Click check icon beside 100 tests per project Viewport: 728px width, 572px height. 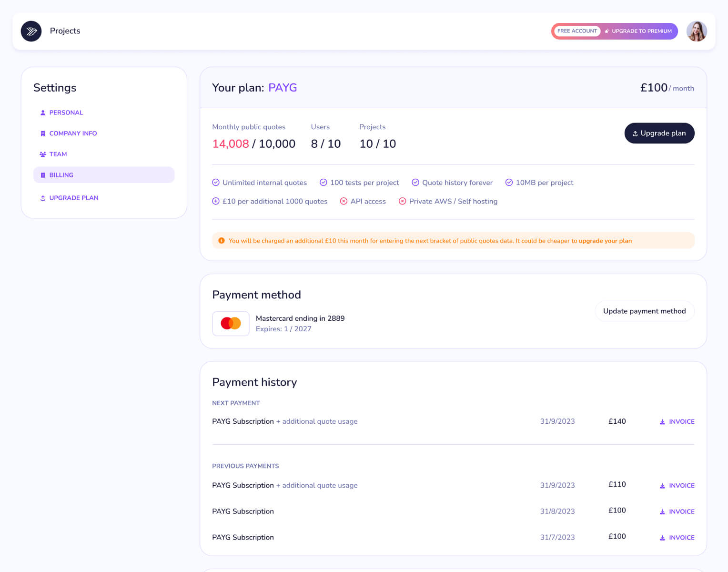[324, 183]
